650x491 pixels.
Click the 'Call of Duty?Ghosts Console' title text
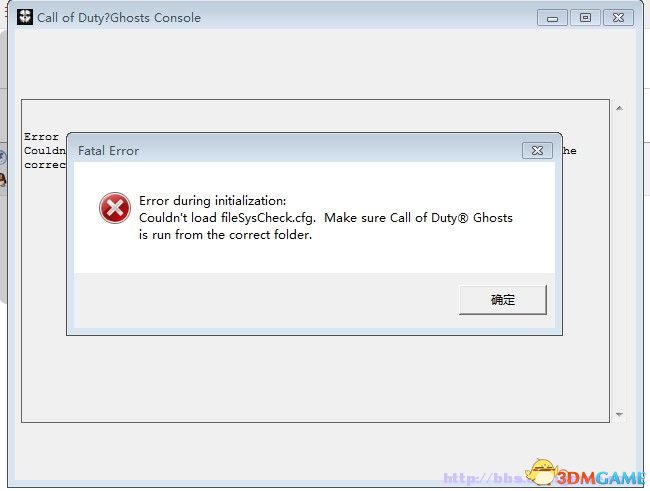point(119,18)
